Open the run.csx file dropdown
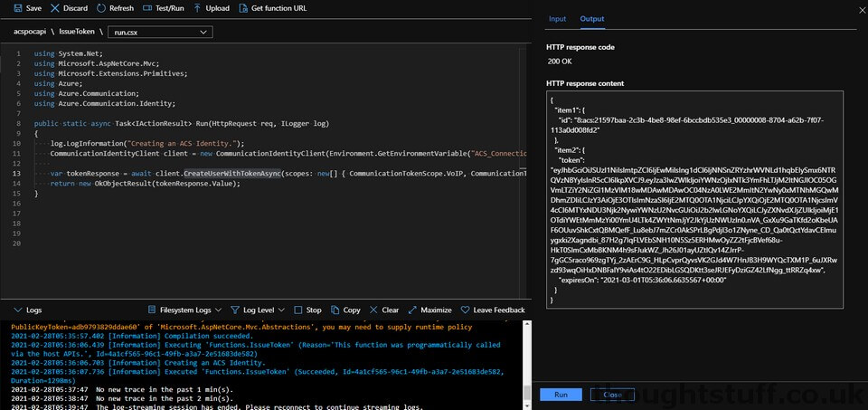The width and height of the screenshot is (868, 410). (161, 33)
